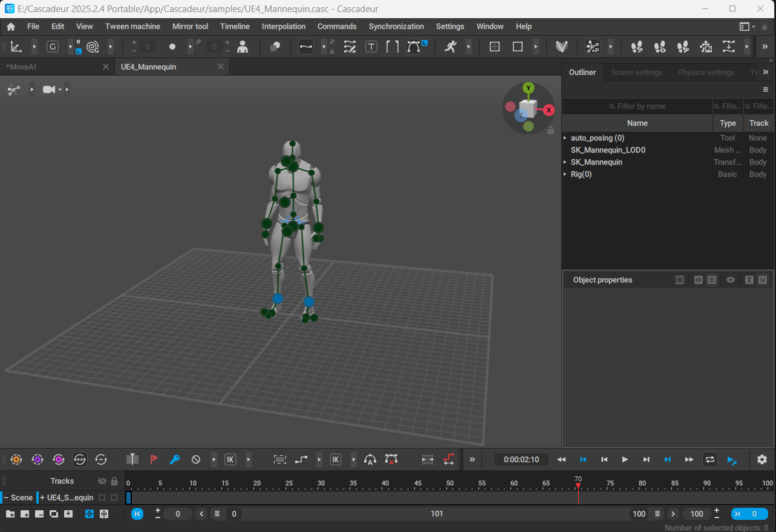Expand the Rig(0) tree item

pyautogui.click(x=565, y=174)
